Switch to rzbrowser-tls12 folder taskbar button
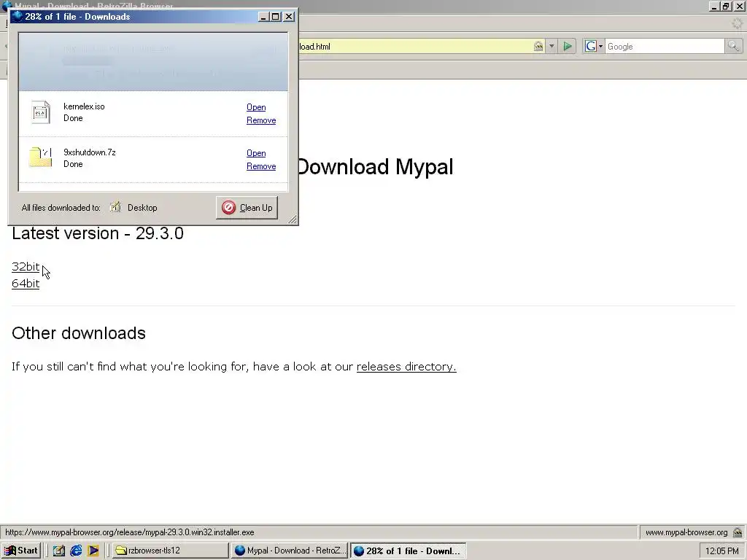The height and width of the screenshot is (560, 747). [170, 551]
